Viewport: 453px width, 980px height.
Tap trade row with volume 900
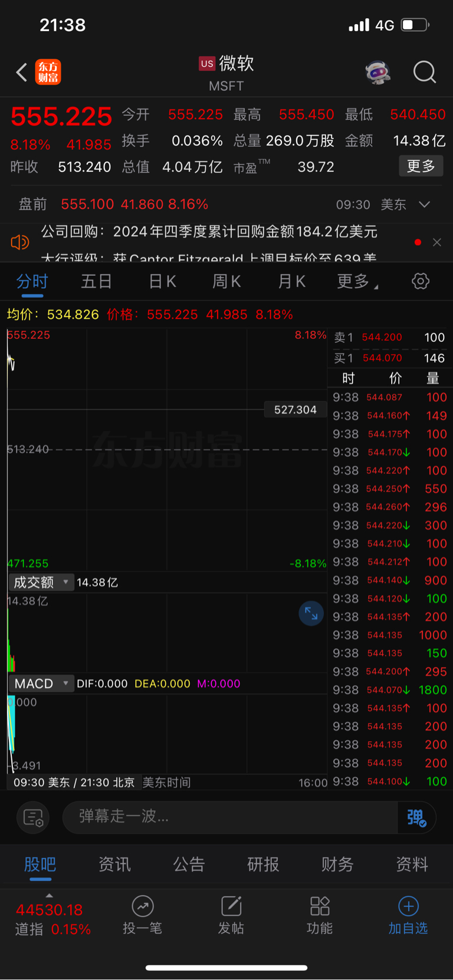(x=390, y=580)
